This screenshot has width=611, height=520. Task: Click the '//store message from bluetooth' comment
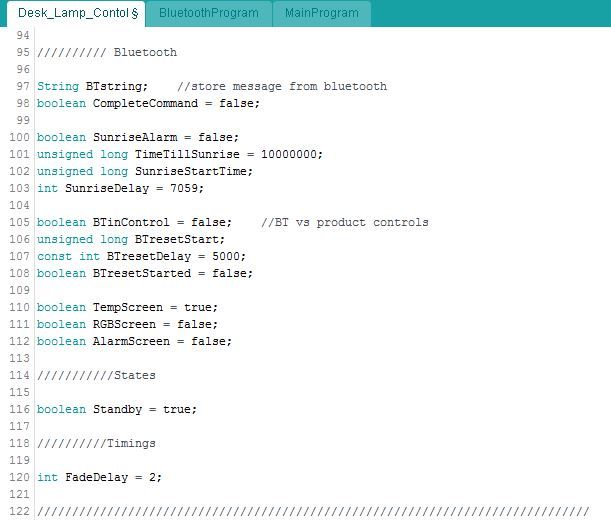pyautogui.click(x=282, y=86)
